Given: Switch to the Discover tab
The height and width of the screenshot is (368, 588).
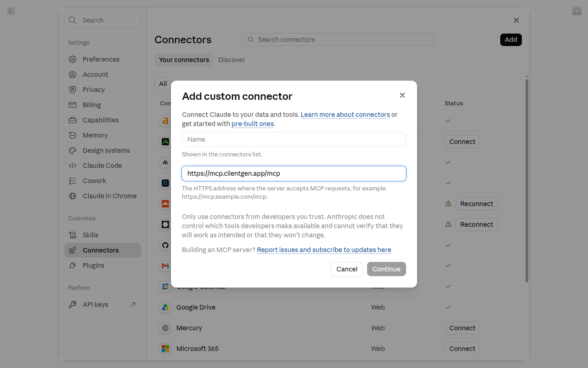Looking at the screenshot, I should tap(232, 60).
